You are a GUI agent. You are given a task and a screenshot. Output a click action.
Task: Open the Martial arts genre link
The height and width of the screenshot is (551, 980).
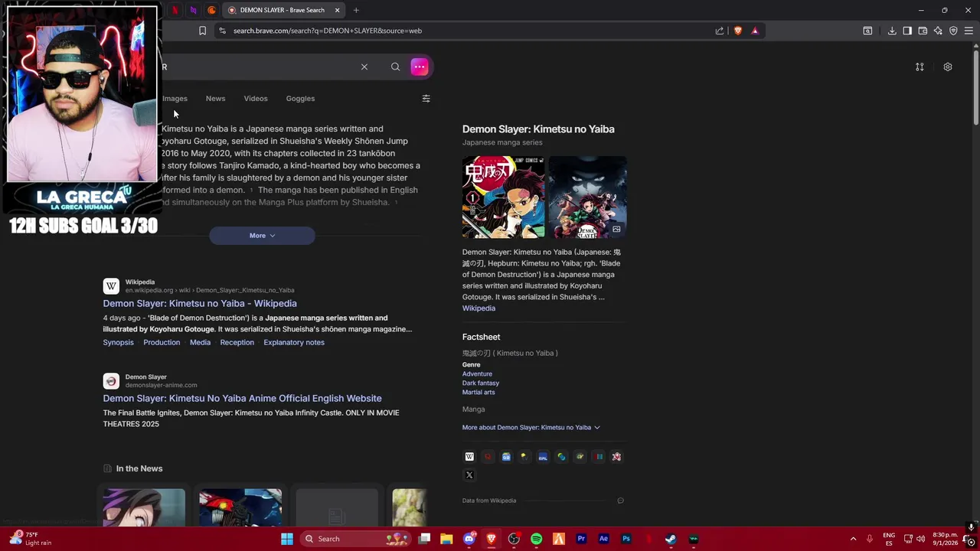pos(479,393)
